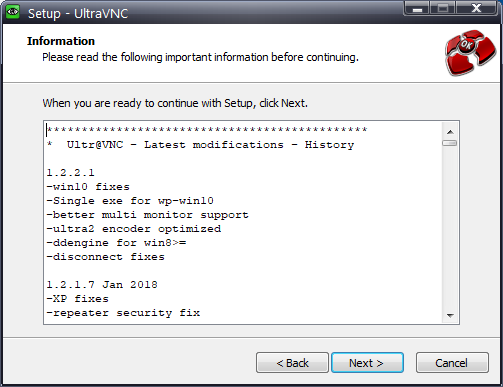The width and height of the screenshot is (503, 387).
Task: Go to the next step with Next >
Action: [x=367, y=363]
